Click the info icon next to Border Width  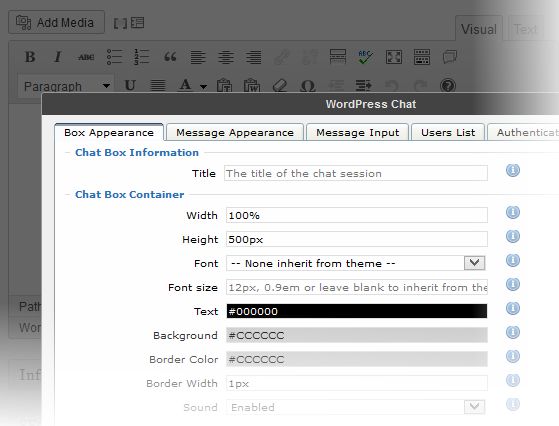pos(513,380)
